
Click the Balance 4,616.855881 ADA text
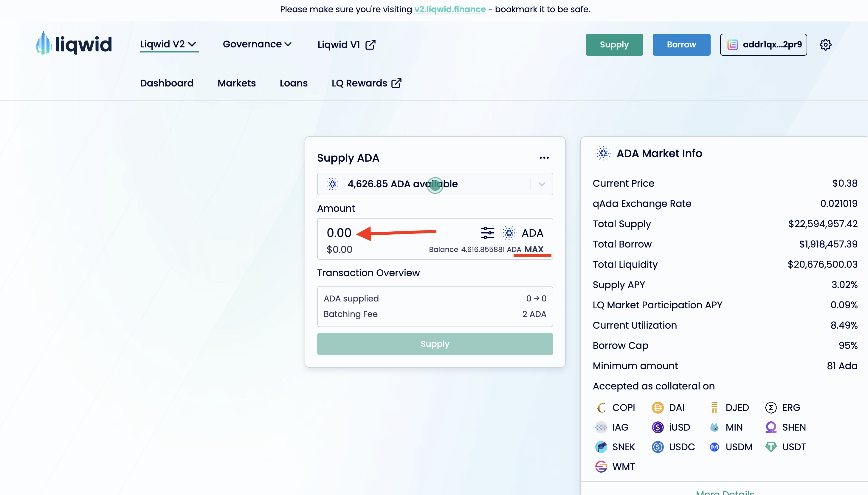tap(475, 249)
